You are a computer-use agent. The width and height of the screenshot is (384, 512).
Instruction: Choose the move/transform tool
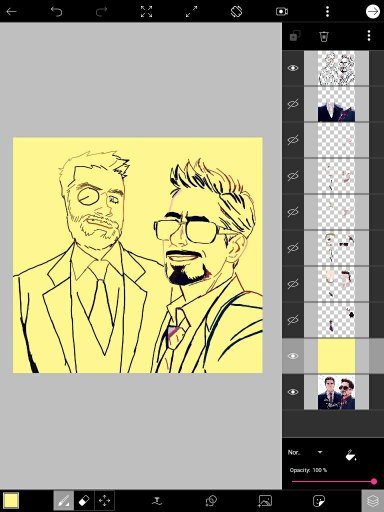tap(104, 500)
